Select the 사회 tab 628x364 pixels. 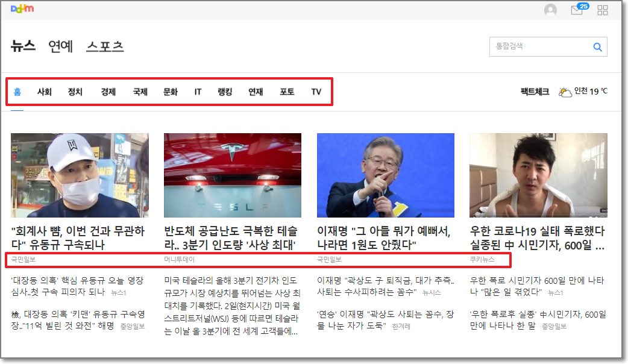coord(45,92)
